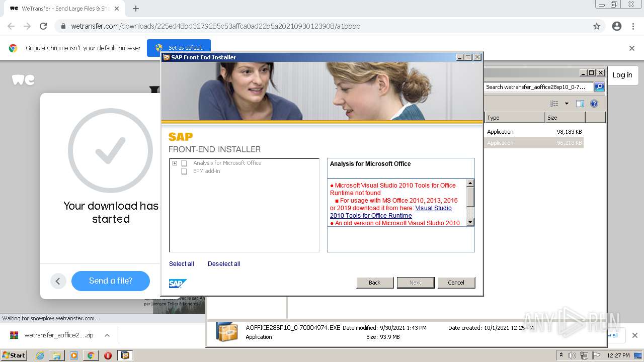Check the Analysis for Microsoft Office checkbox
The width and height of the screenshot is (644, 362).
coord(184,163)
